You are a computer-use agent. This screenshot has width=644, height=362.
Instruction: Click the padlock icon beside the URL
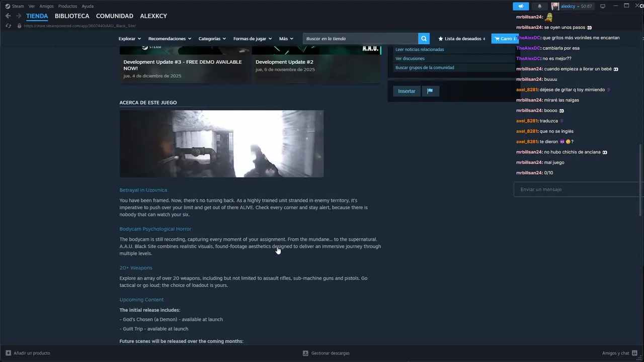[x=19, y=26]
